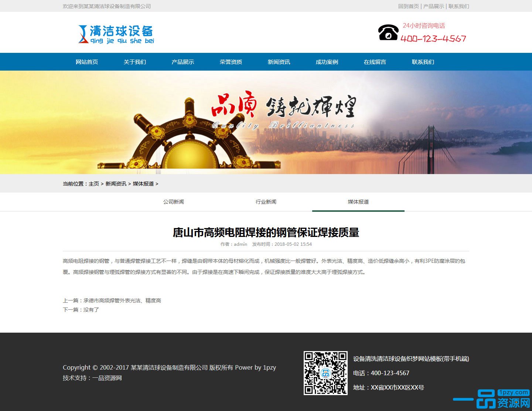Open 产品展示 in the blue navigation bar
Screen dimensions: 532x411
pos(183,62)
